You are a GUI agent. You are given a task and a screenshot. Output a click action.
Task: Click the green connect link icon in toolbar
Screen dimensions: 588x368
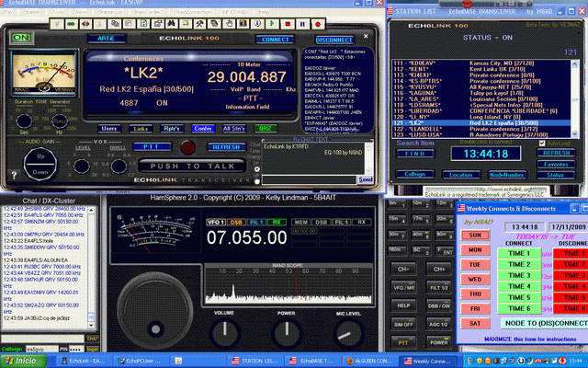coord(71,24)
